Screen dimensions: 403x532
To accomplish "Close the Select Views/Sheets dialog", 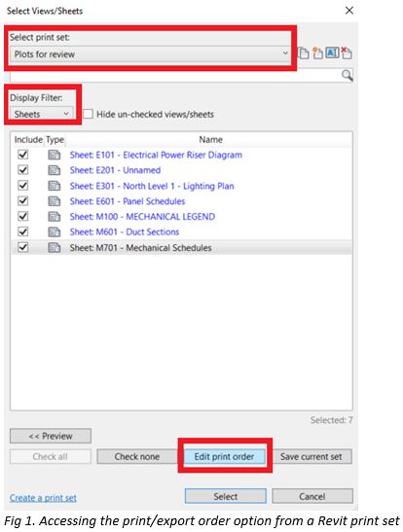I will coord(349,11).
